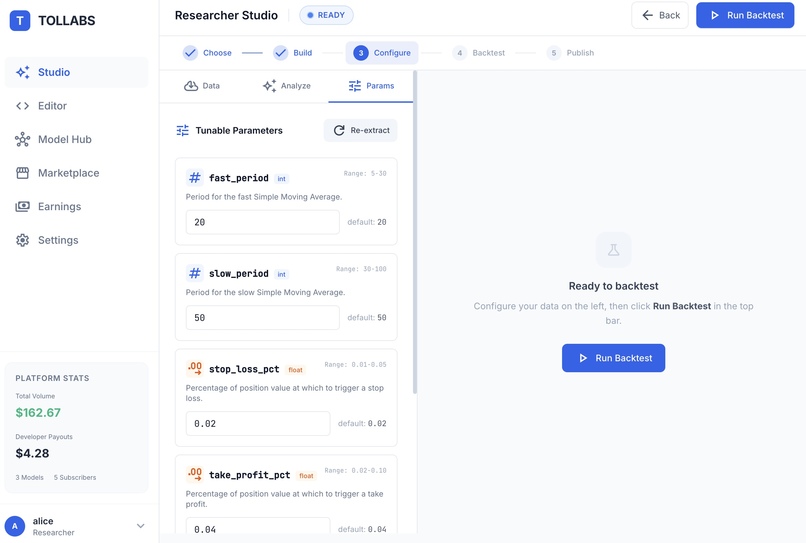Open the Marketplace page
This screenshot has height=543, width=806.
(x=77, y=173)
